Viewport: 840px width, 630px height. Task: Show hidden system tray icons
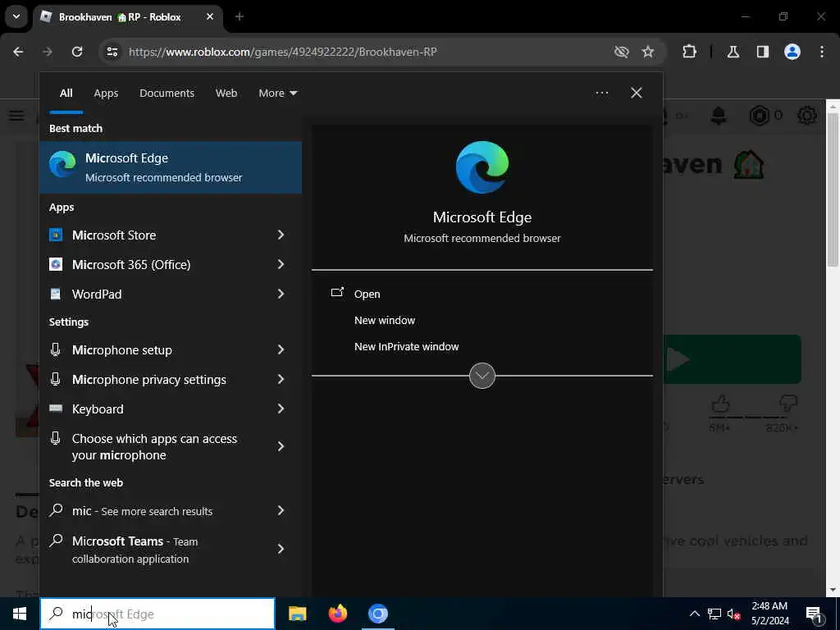pos(694,614)
